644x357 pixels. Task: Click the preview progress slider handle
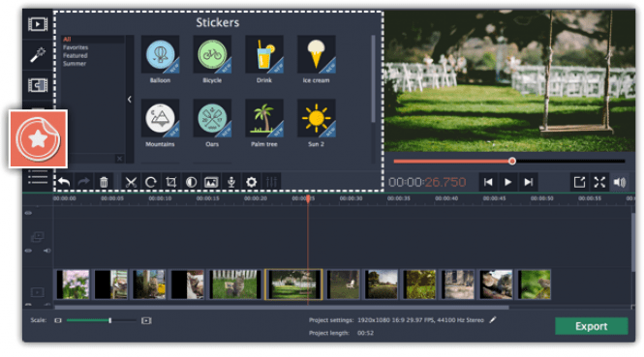511,162
